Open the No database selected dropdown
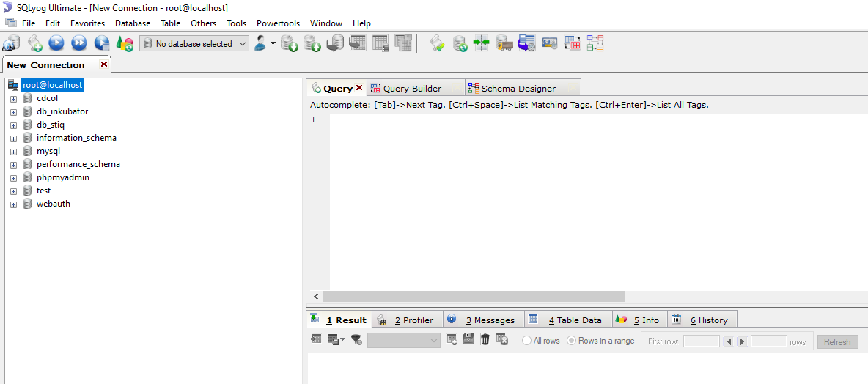Screen dimensions: 868x384 click(194, 44)
